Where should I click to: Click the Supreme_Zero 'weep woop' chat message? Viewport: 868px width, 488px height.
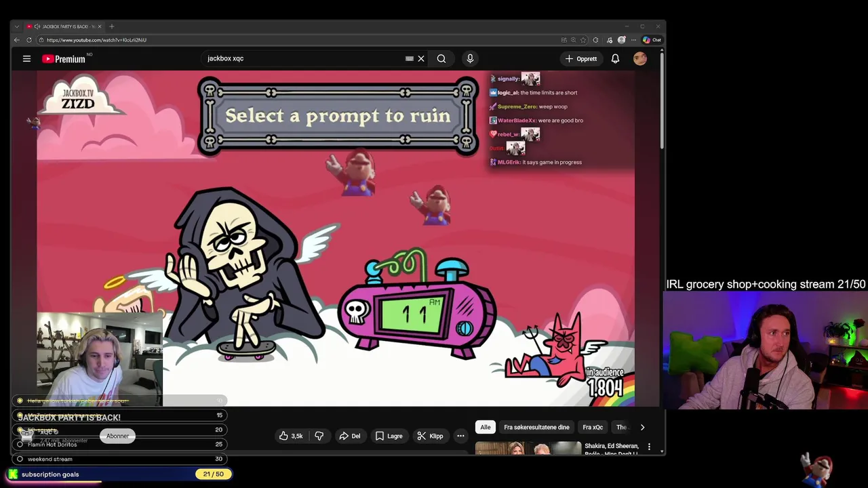pos(528,106)
